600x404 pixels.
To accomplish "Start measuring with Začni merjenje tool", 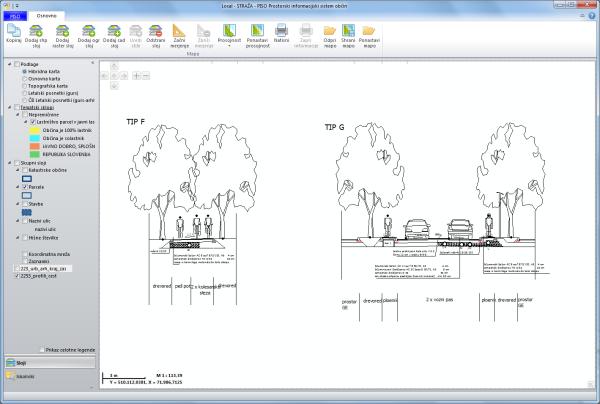I will (x=179, y=34).
